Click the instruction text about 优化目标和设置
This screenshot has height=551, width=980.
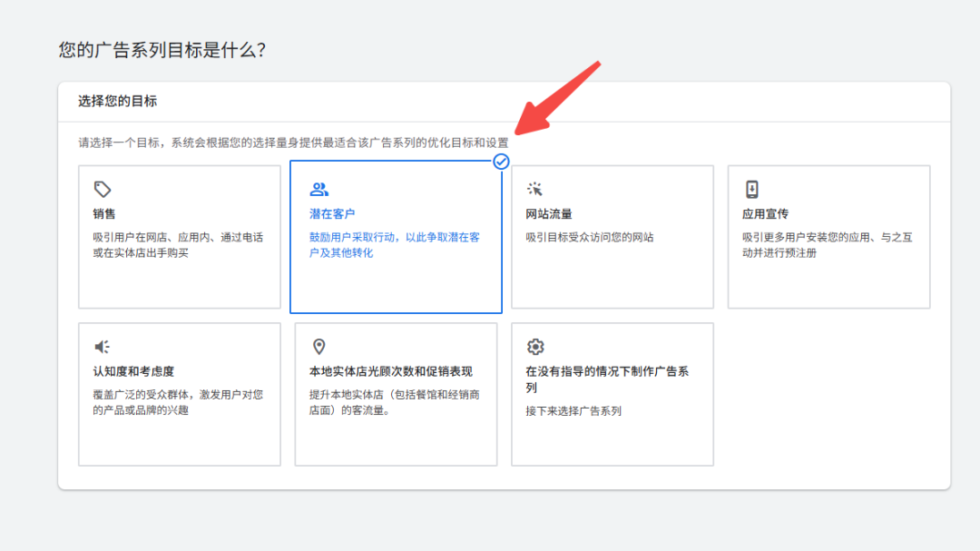point(290,143)
